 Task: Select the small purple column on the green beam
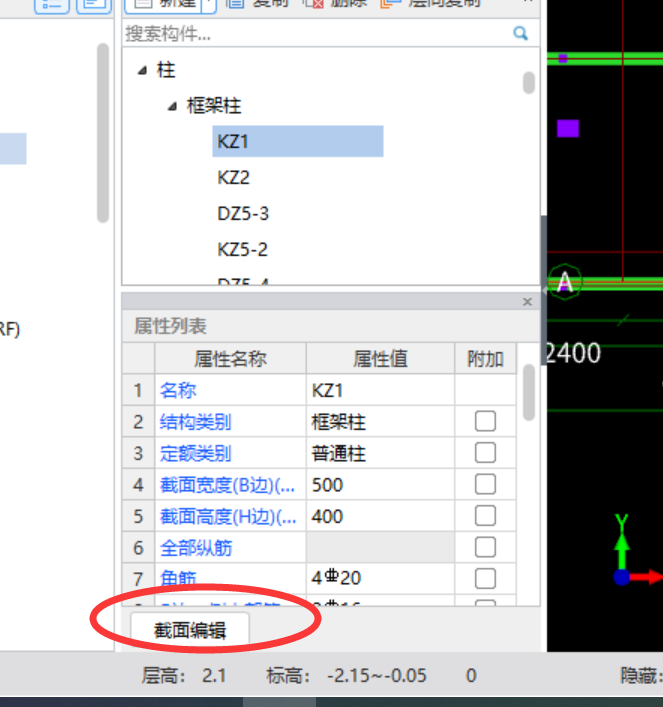pyautogui.click(x=562, y=58)
